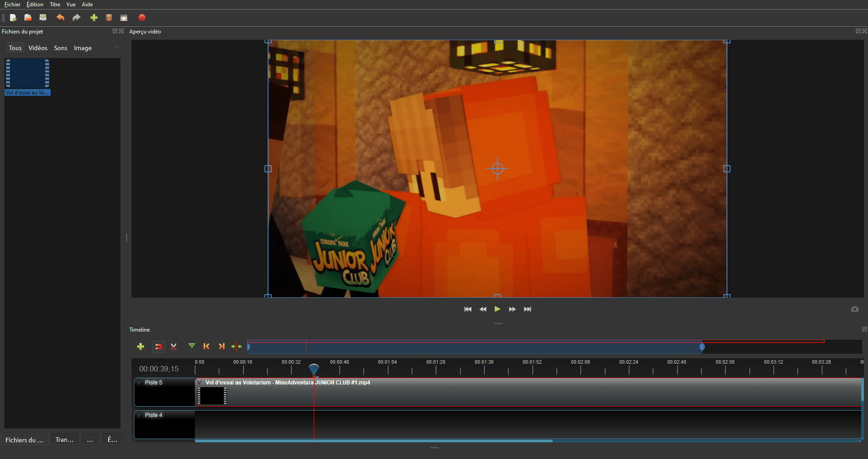Open a project with the folder icon
The height and width of the screenshot is (459, 868).
[28, 18]
